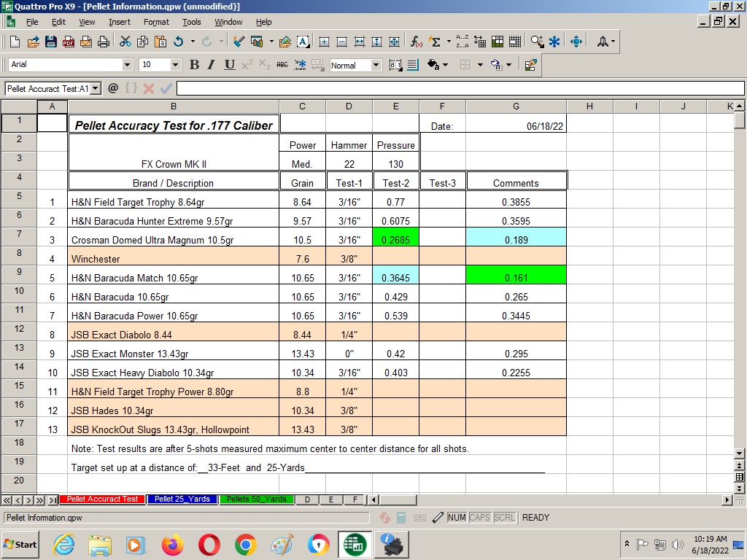Viewport: 747px width, 560px height.
Task: Copy selection using the Copy icon
Action: (x=142, y=42)
